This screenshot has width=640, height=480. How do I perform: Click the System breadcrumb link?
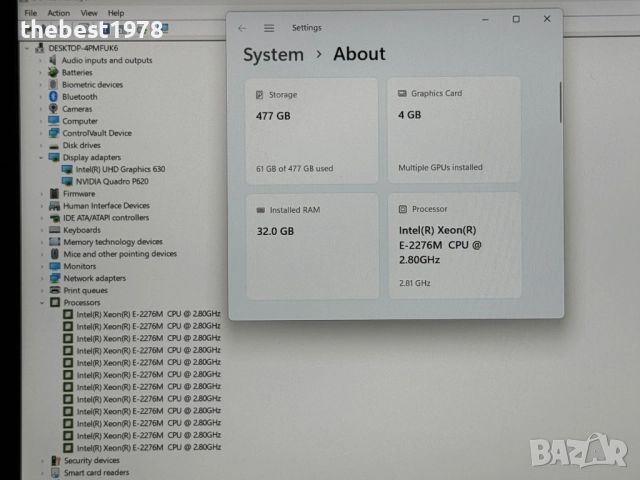pyautogui.click(x=273, y=55)
